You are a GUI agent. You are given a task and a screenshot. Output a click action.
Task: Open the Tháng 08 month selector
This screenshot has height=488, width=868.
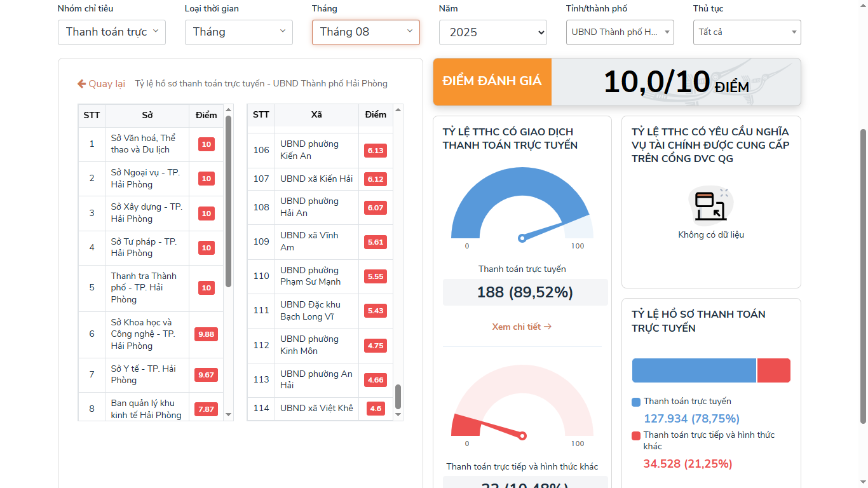(366, 32)
